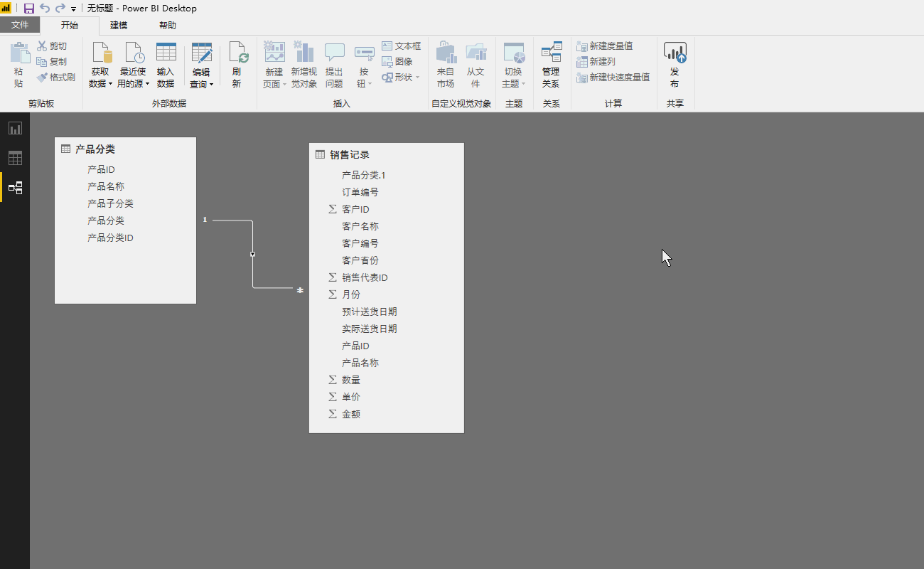
Task: Open the quick access toolbar customize arrow
Action: pos(73,9)
